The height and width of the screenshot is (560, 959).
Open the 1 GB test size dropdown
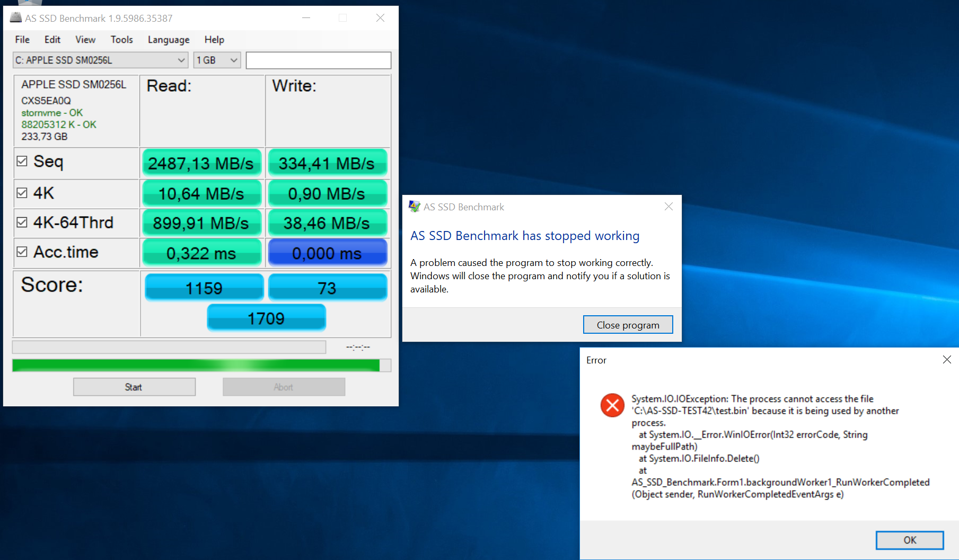(217, 60)
